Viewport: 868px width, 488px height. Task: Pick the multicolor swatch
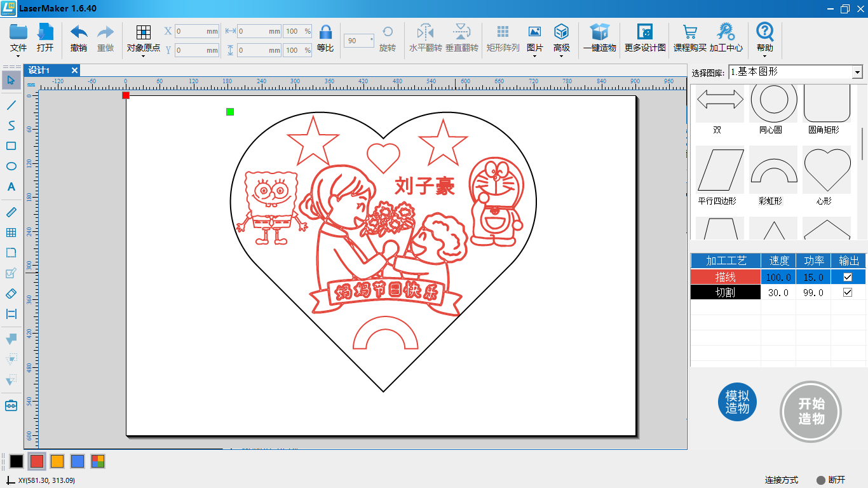tap(98, 461)
